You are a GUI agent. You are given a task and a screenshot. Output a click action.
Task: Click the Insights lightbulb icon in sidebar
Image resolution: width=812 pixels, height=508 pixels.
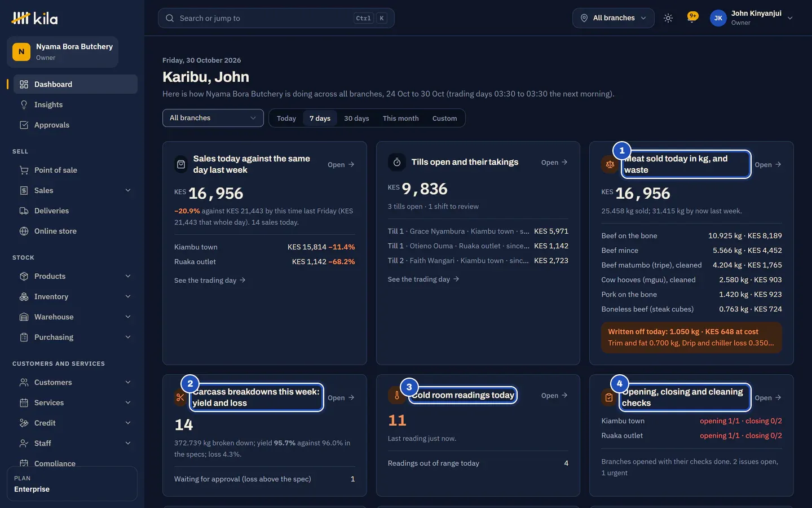[x=24, y=104]
